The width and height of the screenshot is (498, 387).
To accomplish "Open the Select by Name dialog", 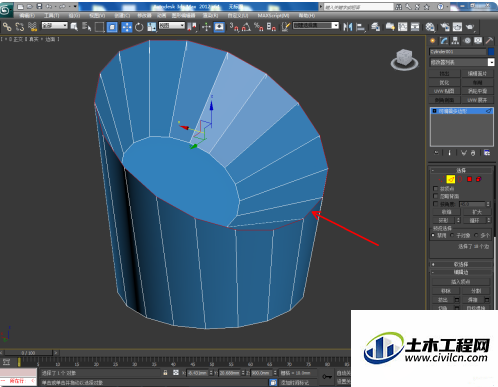I will [x=86, y=27].
